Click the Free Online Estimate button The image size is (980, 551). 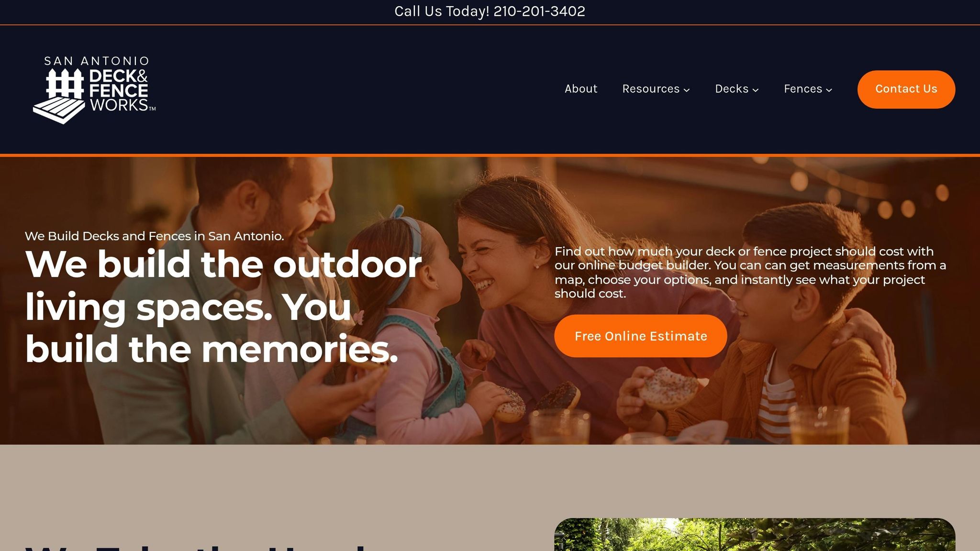click(641, 336)
